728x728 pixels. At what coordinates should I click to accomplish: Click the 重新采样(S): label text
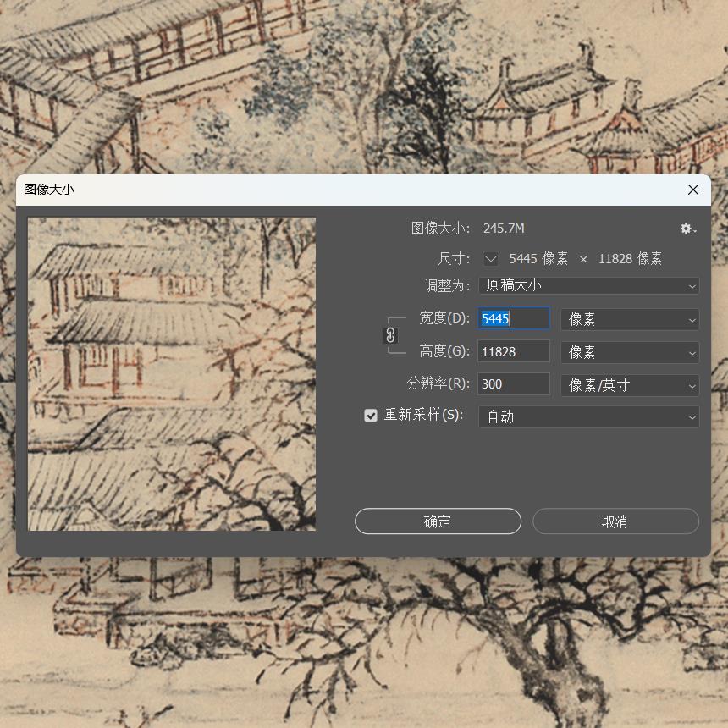pyautogui.click(x=423, y=415)
